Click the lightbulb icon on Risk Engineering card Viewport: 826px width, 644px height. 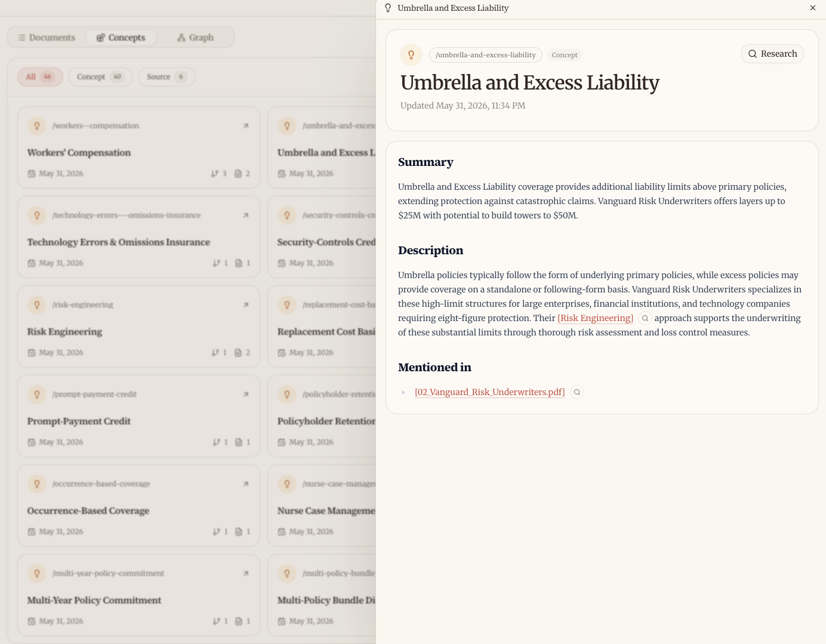pos(37,305)
